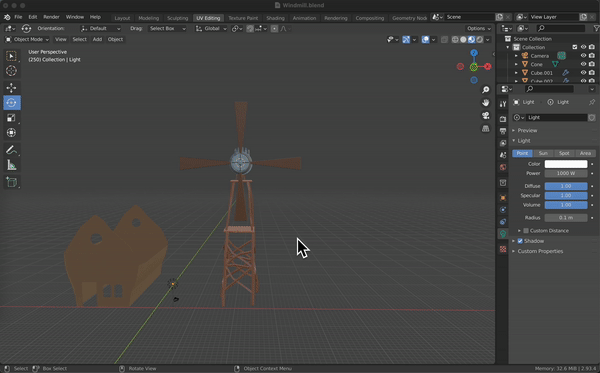Open the Object Constraints properties tab
Screen dimensions: 600x373
tap(503, 222)
